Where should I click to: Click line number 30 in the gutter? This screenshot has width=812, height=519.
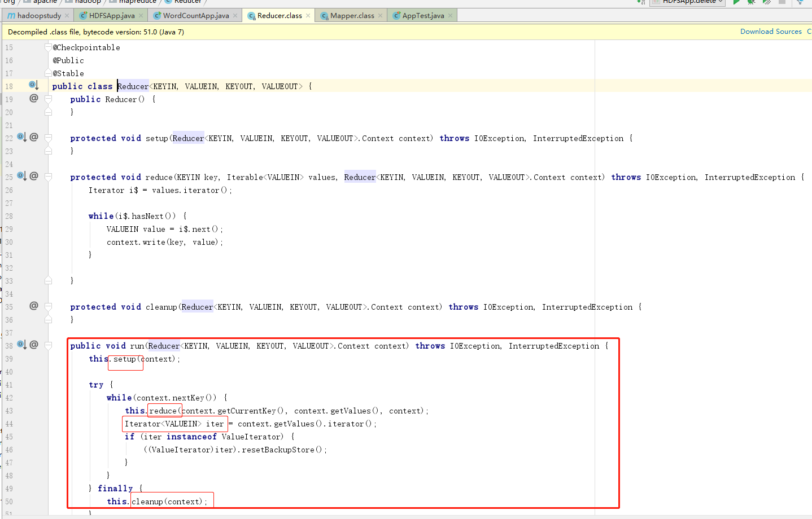9,242
